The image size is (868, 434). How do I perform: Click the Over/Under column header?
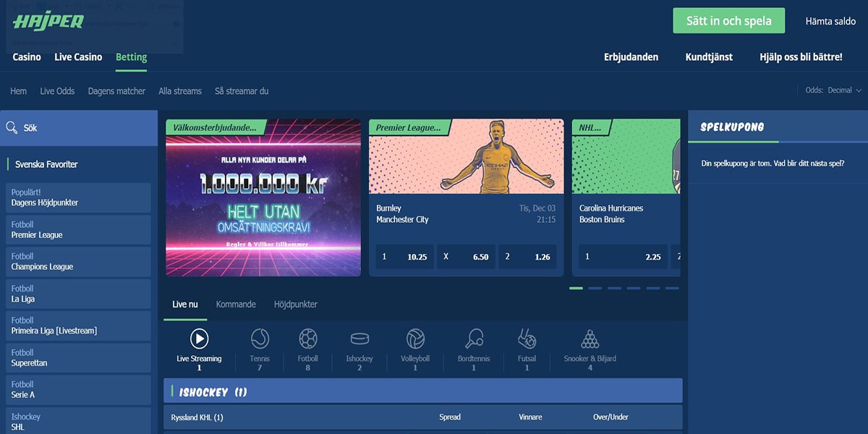[610, 417]
